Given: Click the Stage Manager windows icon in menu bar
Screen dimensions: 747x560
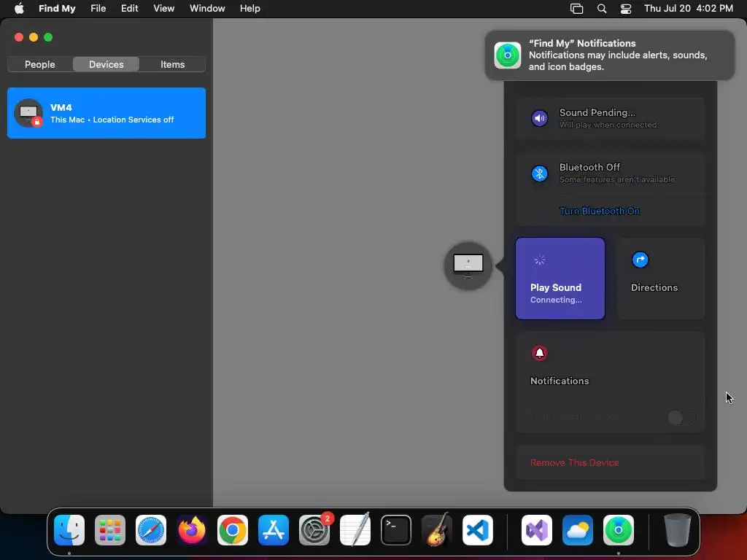Looking at the screenshot, I should click(577, 9).
